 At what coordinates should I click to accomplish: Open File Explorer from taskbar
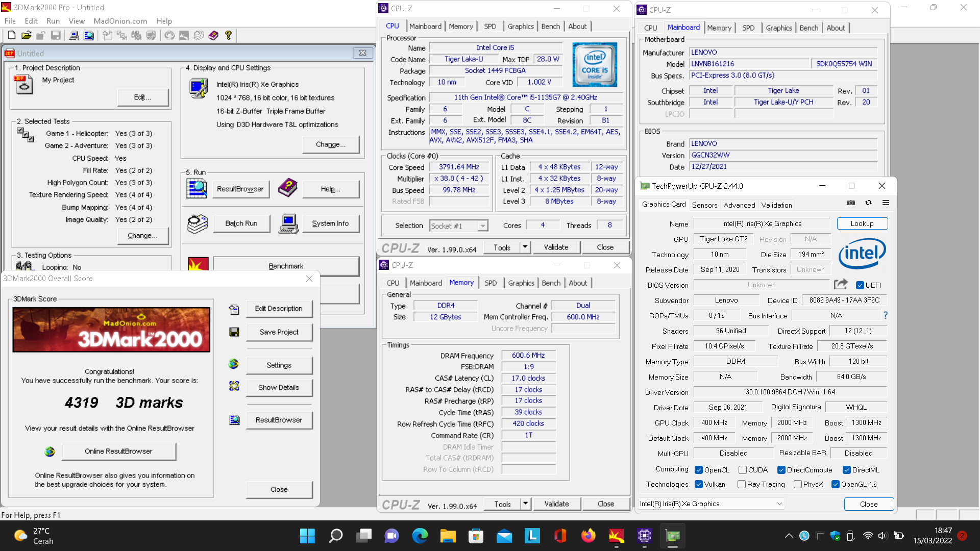(x=448, y=536)
